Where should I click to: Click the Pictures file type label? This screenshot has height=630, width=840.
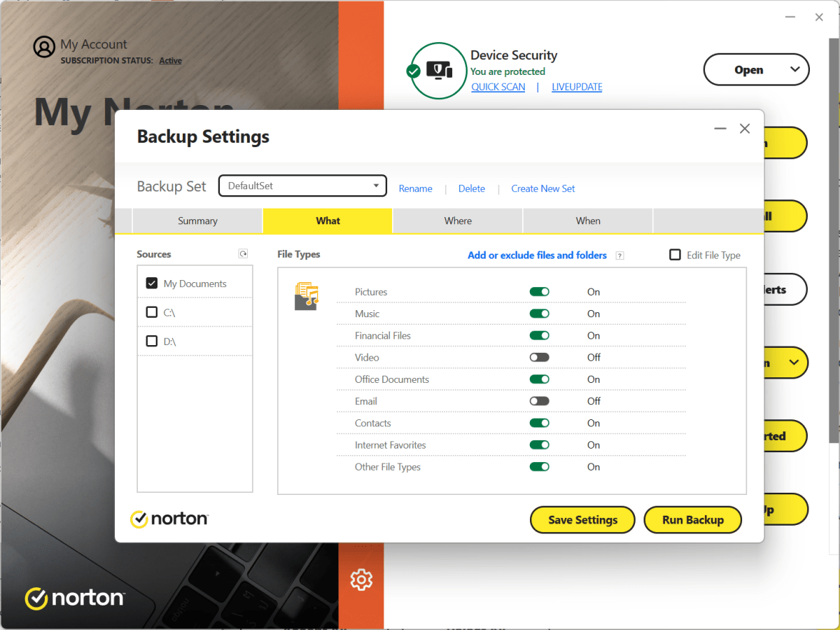pyautogui.click(x=371, y=292)
